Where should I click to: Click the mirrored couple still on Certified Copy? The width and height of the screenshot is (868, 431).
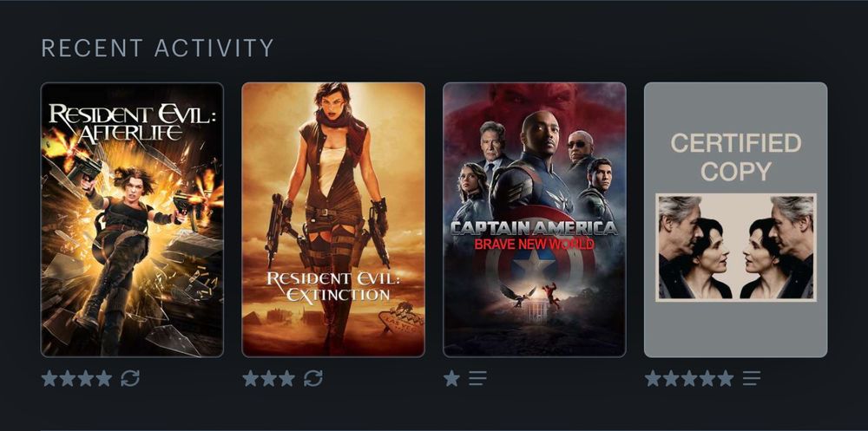(736, 247)
